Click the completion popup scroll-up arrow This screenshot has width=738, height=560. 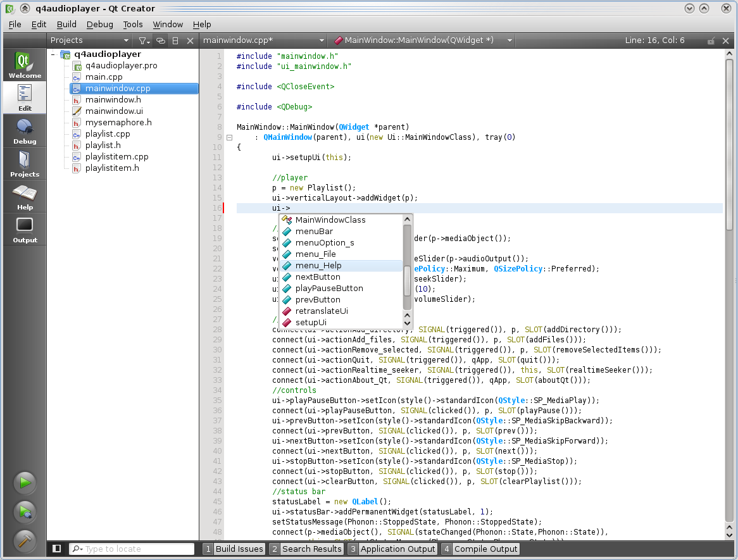pos(408,220)
